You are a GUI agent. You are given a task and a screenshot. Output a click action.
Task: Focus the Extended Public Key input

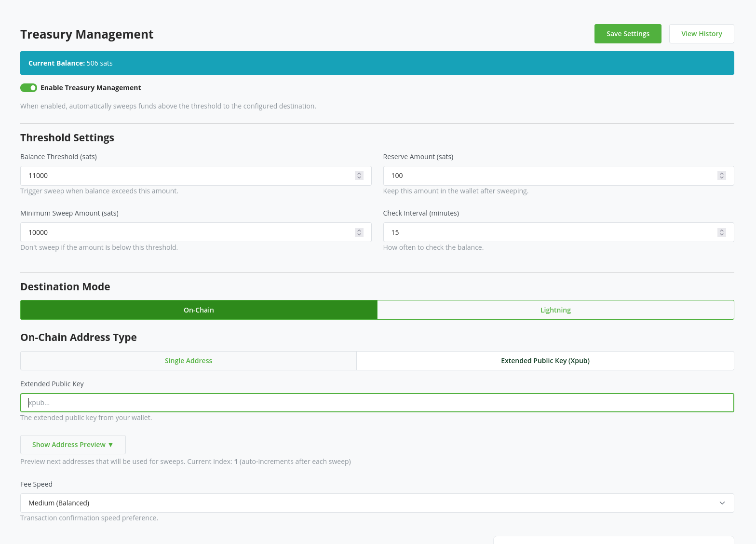376,403
